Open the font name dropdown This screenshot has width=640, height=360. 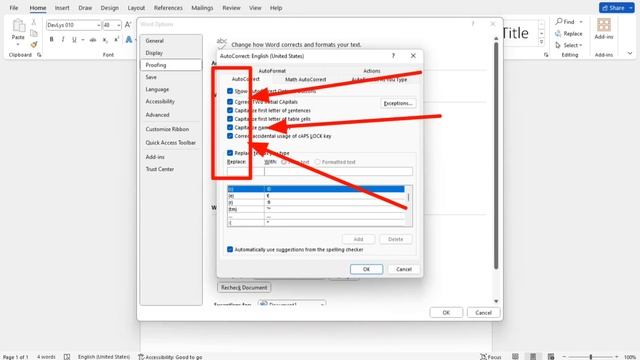pos(98,25)
